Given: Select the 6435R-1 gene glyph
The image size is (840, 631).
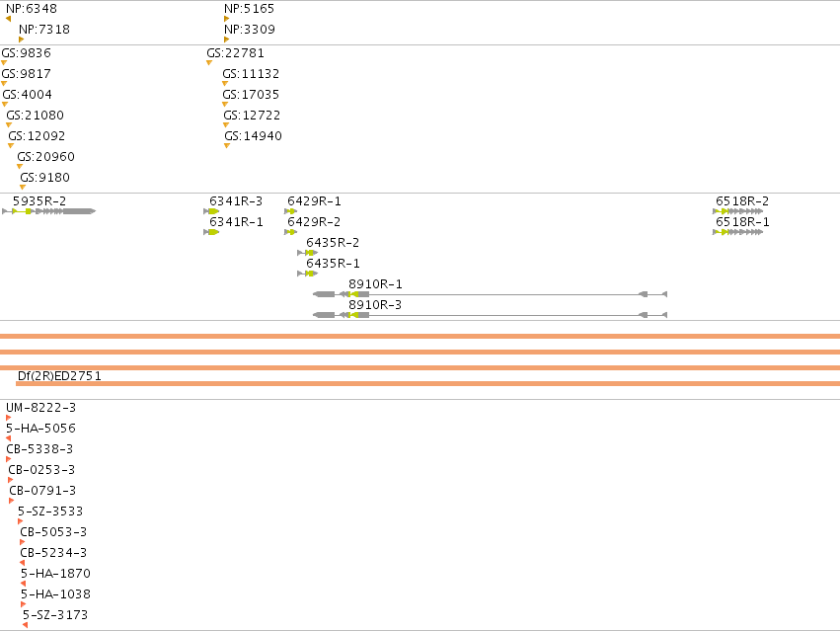Looking at the screenshot, I should (308, 274).
